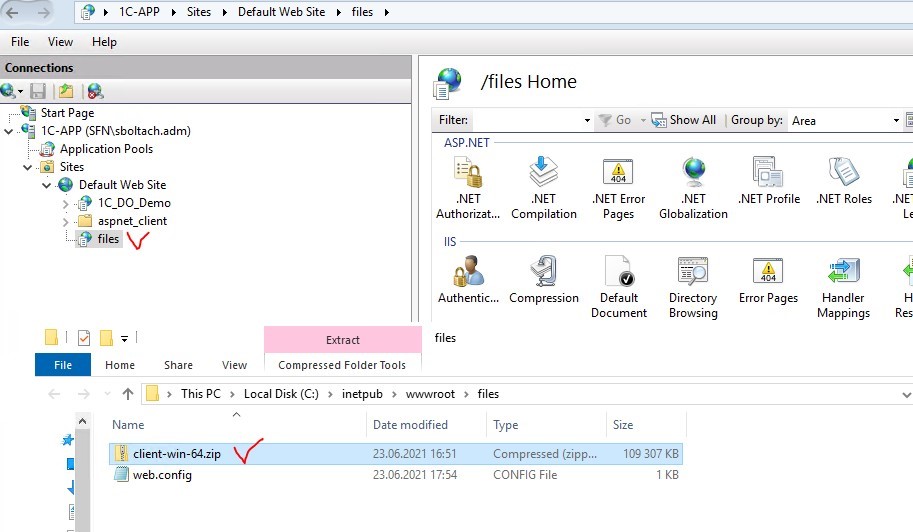The image size is (913, 532).
Task: Click the wwwroot breadcrumb in address bar
Action: (x=430, y=394)
